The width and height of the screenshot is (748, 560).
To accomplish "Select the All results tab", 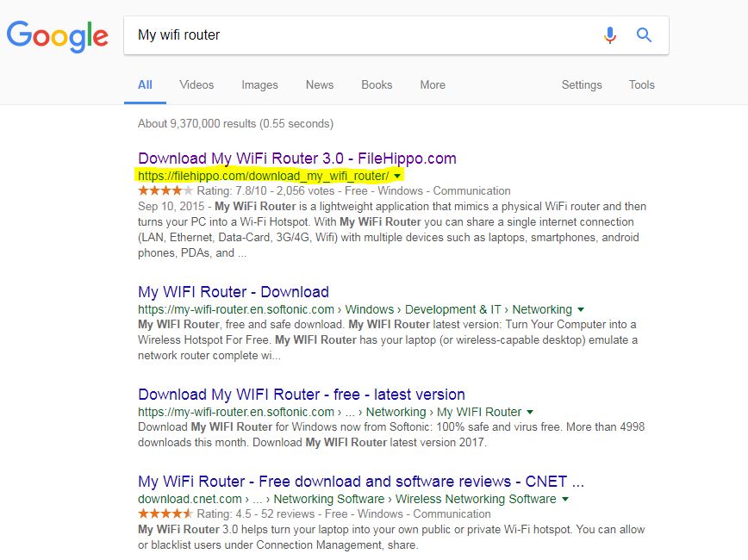I will click(145, 85).
